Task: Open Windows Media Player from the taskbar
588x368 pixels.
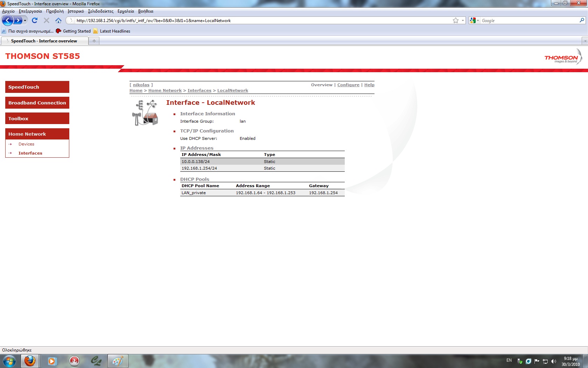Action: [x=52, y=361]
